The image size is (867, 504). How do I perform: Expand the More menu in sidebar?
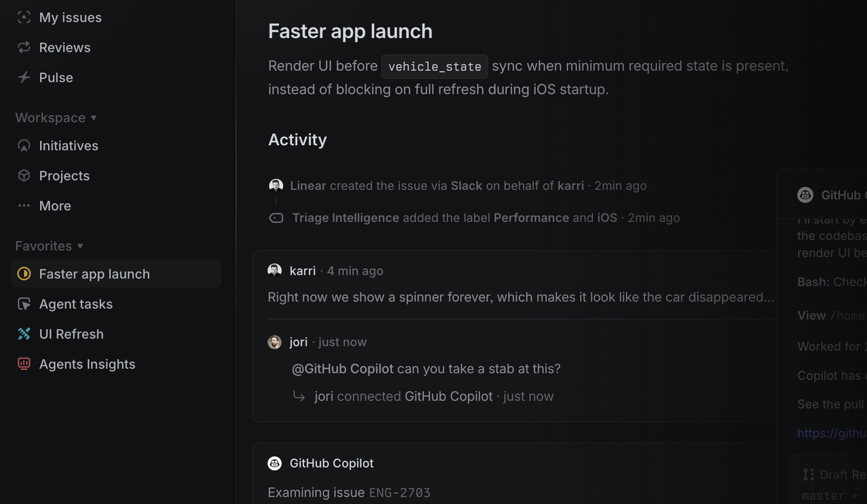(54, 206)
